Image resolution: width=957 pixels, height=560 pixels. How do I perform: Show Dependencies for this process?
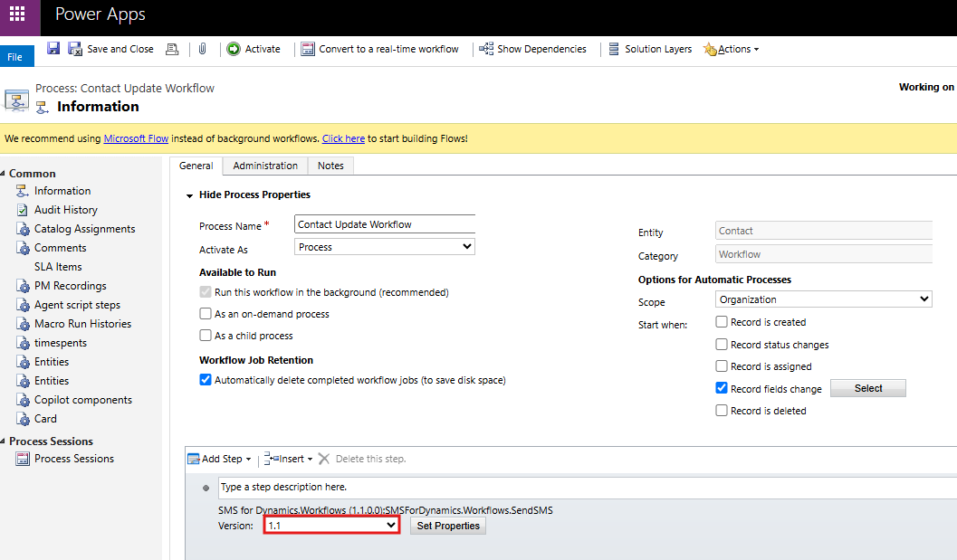pyautogui.click(x=533, y=49)
